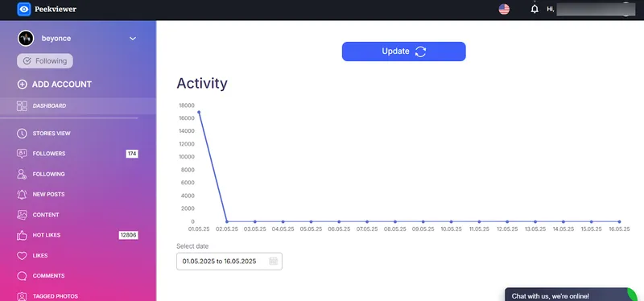This screenshot has width=644, height=301.
Task: Open the notifications bell
Action: coord(535,9)
